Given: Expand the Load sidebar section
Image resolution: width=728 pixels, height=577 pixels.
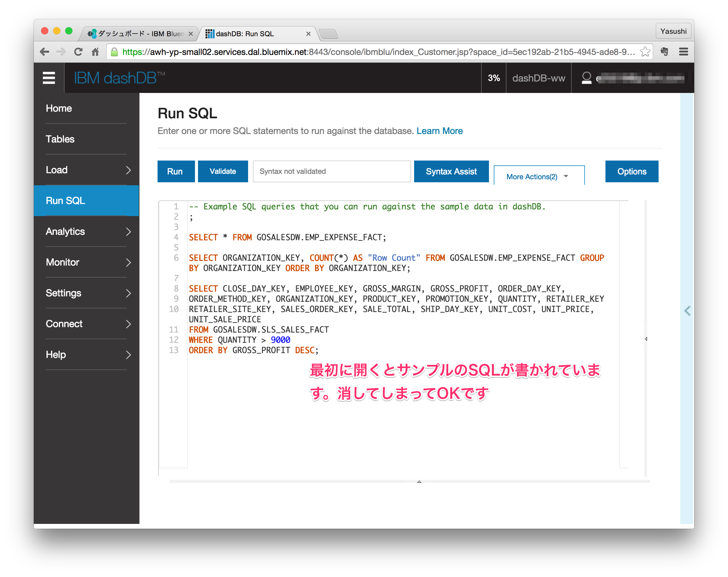Looking at the screenshot, I should [x=86, y=170].
